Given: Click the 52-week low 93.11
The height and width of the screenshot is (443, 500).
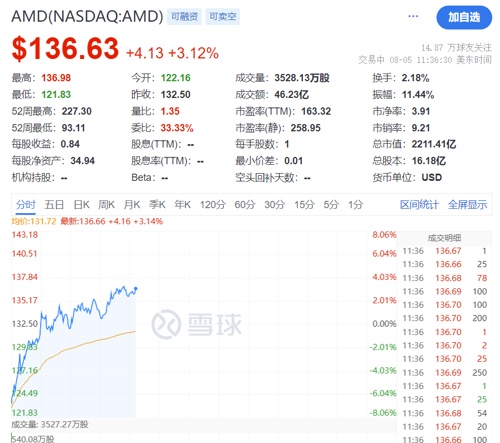Looking at the screenshot, I should pyautogui.click(x=73, y=128).
